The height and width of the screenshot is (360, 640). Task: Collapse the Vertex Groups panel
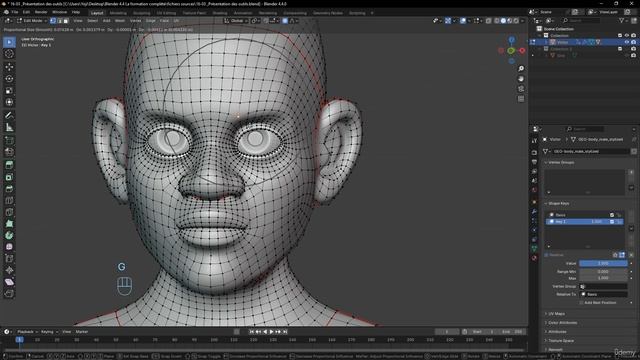[561, 162]
